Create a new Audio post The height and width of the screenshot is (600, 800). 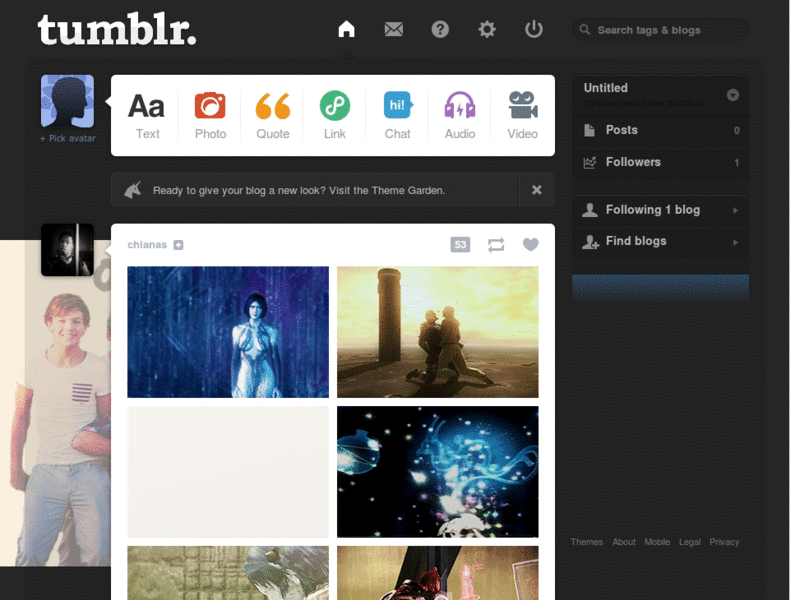(460, 116)
